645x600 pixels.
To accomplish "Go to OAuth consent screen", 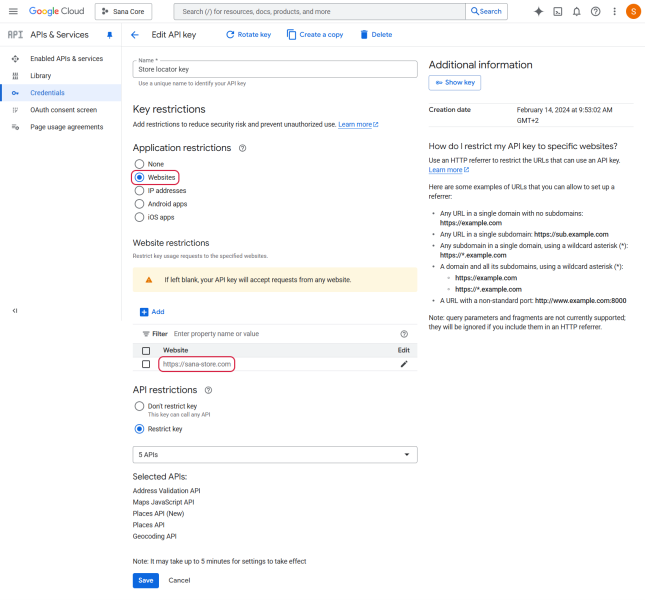I will tap(63, 110).
